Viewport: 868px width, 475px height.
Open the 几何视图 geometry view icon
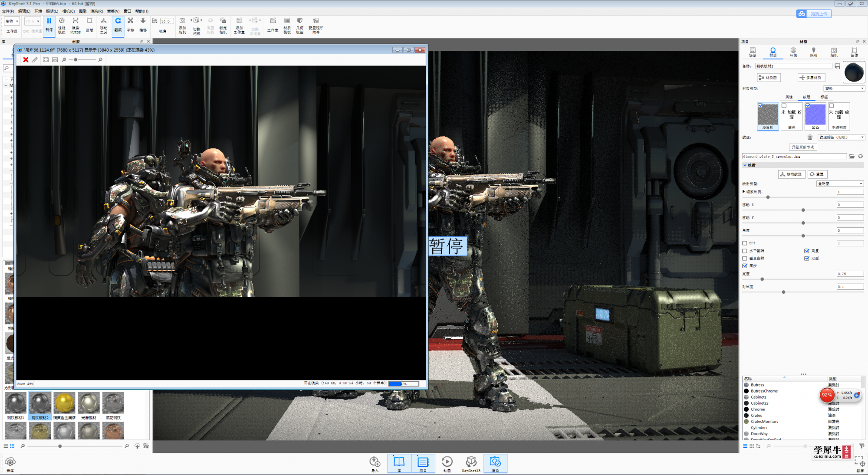tap(299, 25)
